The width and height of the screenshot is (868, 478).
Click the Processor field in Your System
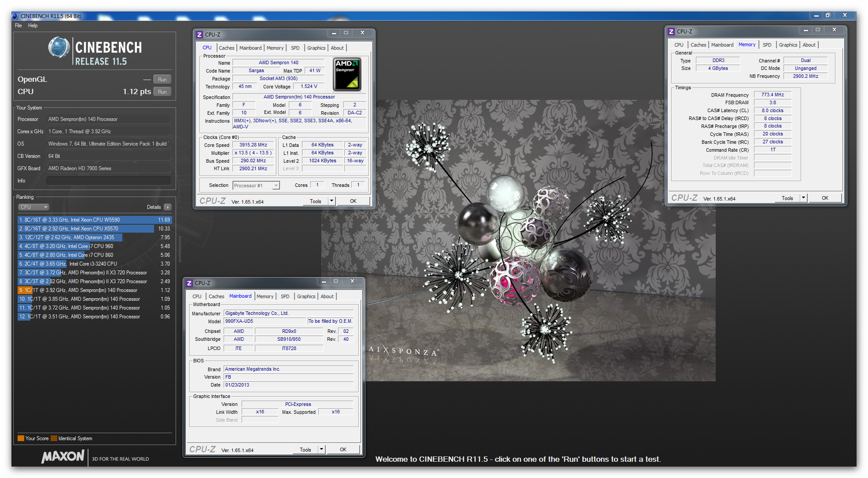click(x=108, y=119)
